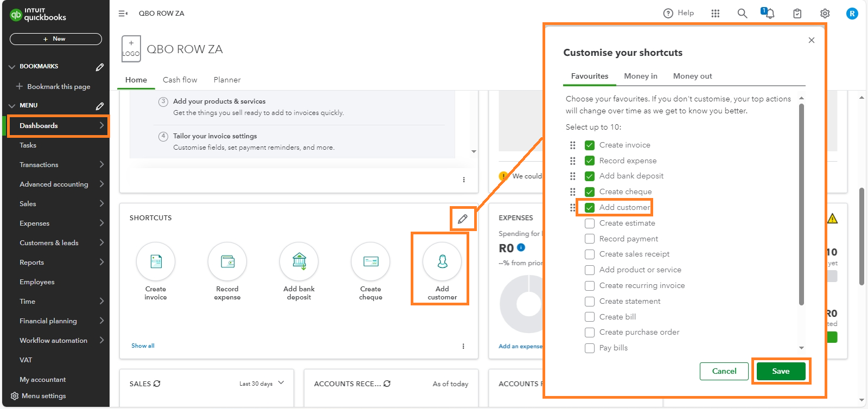Viewport: 868px width, 409px height.
Task: Grab the drag handle beside Create invoice
Action: pos(572,145)
